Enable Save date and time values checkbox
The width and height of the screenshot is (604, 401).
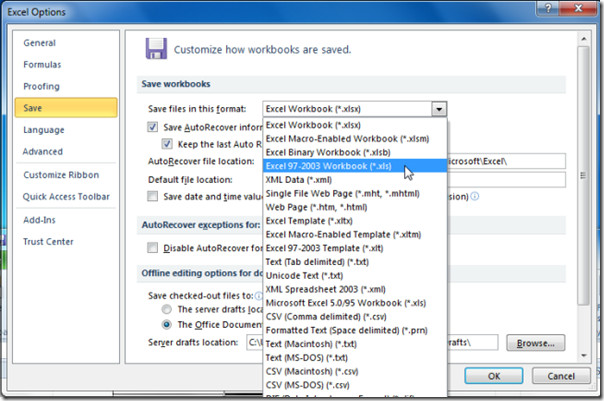(x=153, y=196)
